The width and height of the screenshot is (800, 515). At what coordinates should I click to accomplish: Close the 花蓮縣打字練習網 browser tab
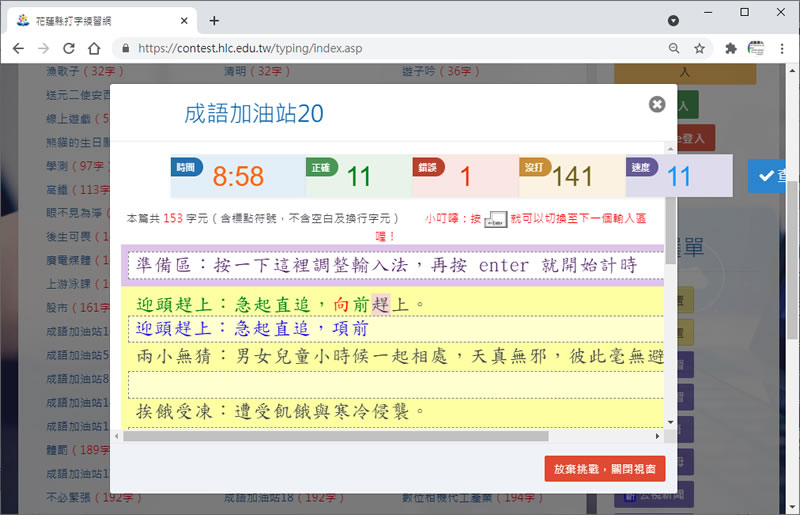[183, 20]
